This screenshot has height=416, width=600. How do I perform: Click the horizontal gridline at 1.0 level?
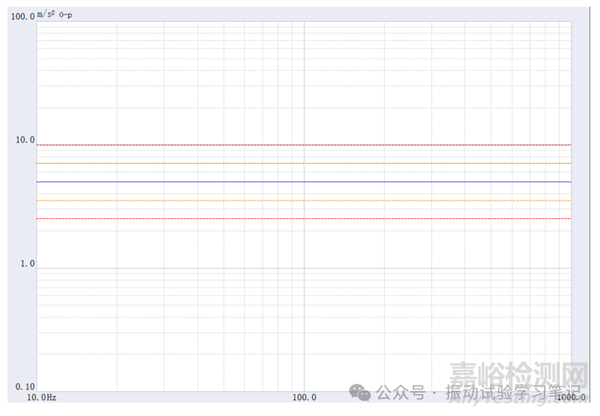point(200,267)
